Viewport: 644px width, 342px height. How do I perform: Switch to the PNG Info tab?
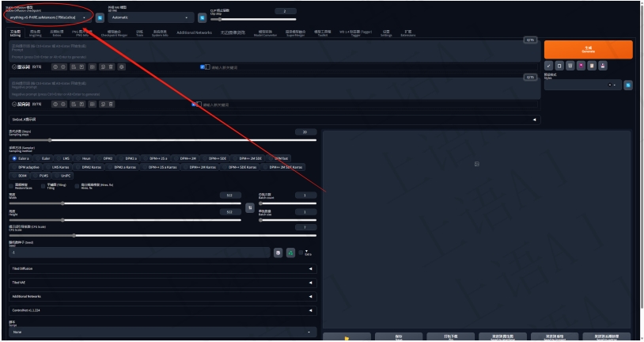tap(81, 33)
